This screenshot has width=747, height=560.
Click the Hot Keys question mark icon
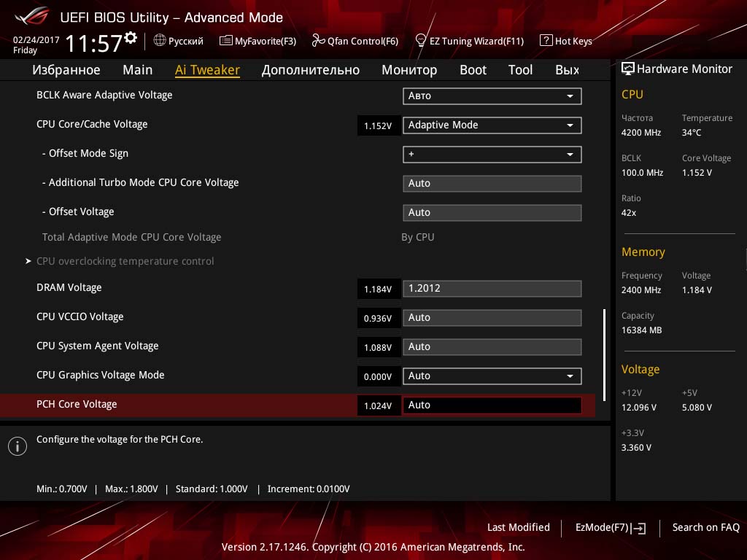point(546,41)
